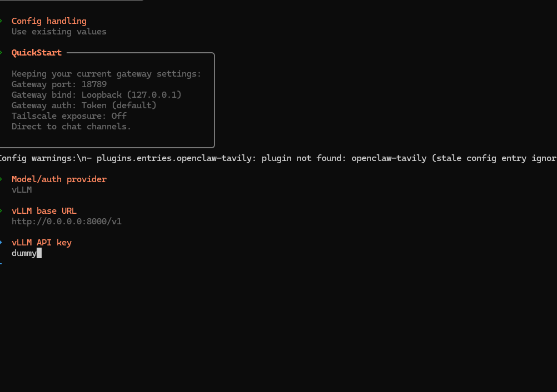This screenshot has width=557, height=392.
Task: Click the green marker beside Config handling
Action: pyautogui.click(x=1, y=21)
